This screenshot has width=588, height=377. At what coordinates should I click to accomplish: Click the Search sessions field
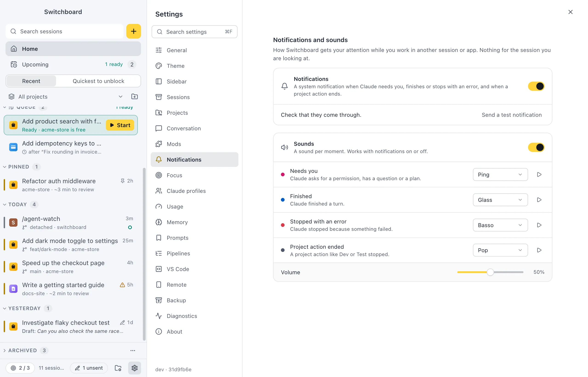65,31
